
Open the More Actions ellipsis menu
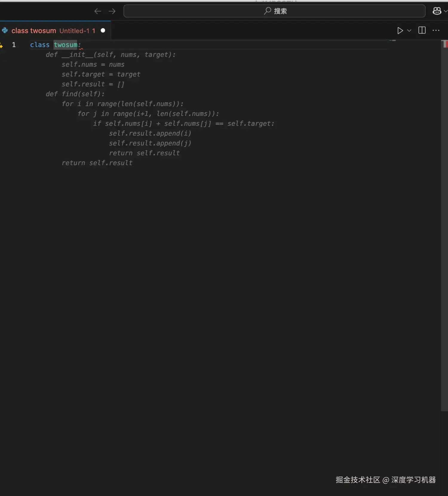436,30
